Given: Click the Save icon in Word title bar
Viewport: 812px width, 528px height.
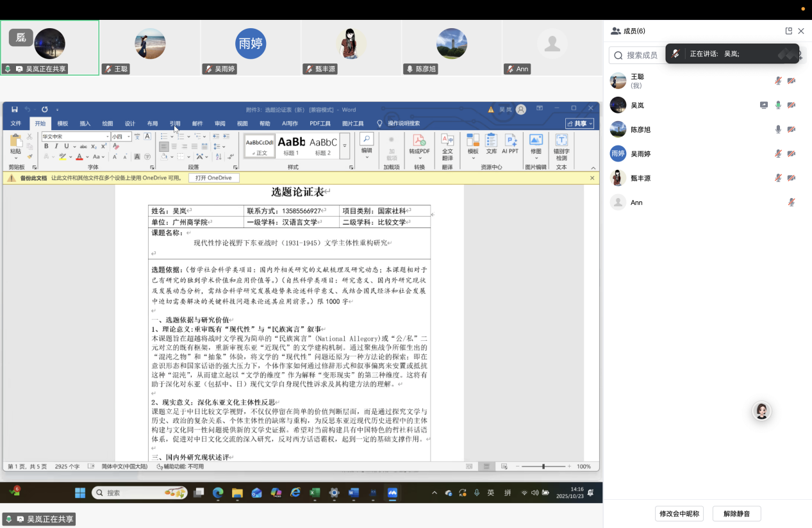Looking at the screenshot, I should tap(15, 110).
